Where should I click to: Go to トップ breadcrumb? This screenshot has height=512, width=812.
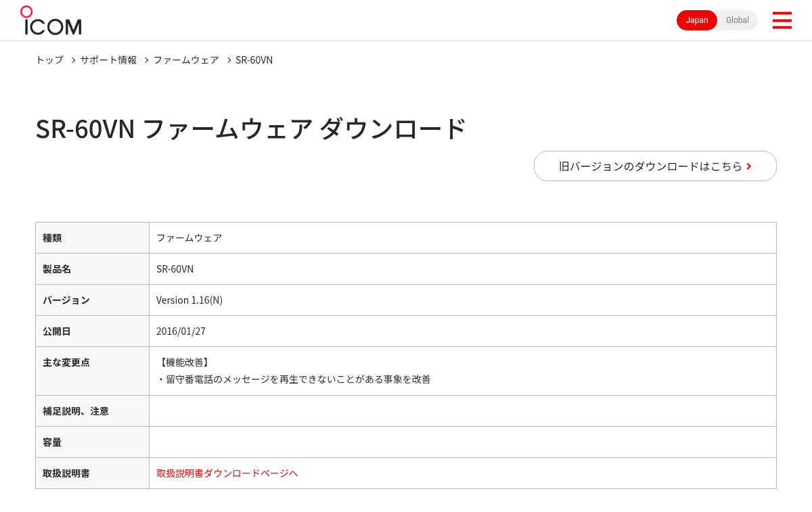click(x=49, y=60)
